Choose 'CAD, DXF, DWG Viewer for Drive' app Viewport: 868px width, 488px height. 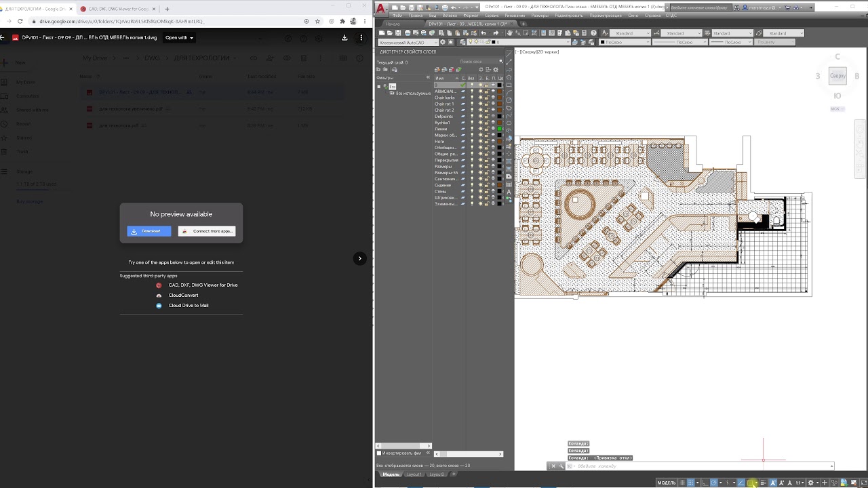click(x=197, y=285)
